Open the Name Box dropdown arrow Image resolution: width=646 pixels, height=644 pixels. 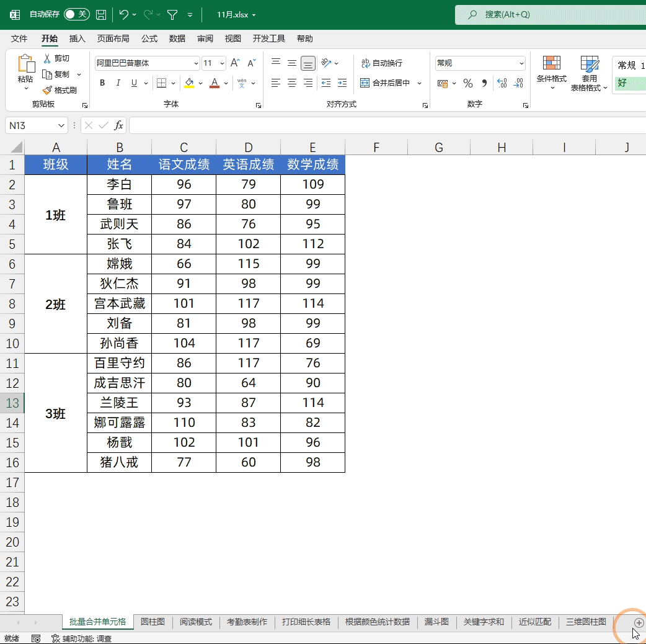(x=61, y=125)
